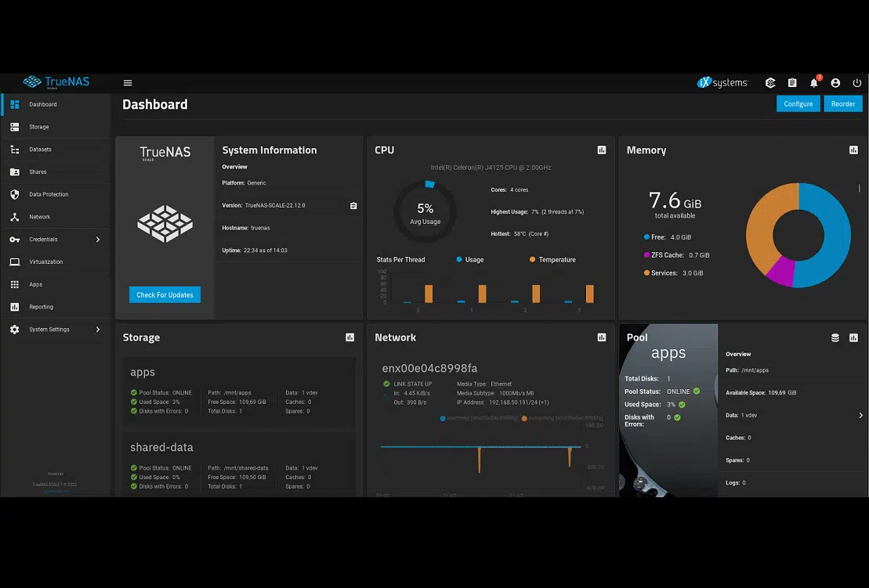
Task: Open Memory reports chart icon
Action: 853,150
